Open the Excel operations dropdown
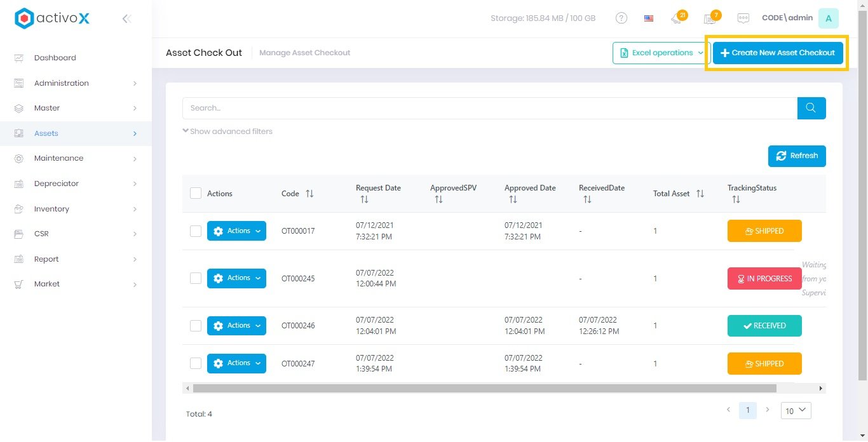Screen dimensions: 868x442 (x=661, y=53)
